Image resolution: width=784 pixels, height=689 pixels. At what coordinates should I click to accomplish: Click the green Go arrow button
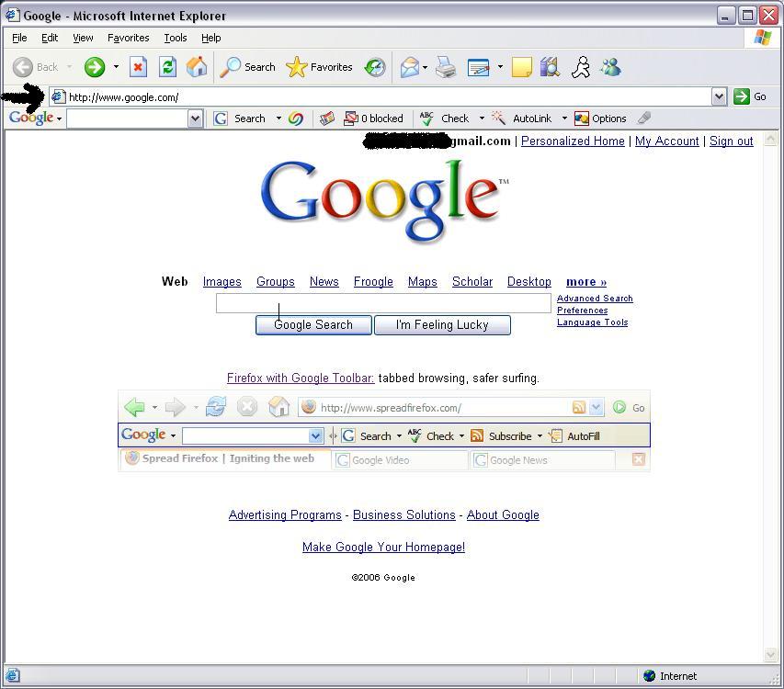[750, 96]
